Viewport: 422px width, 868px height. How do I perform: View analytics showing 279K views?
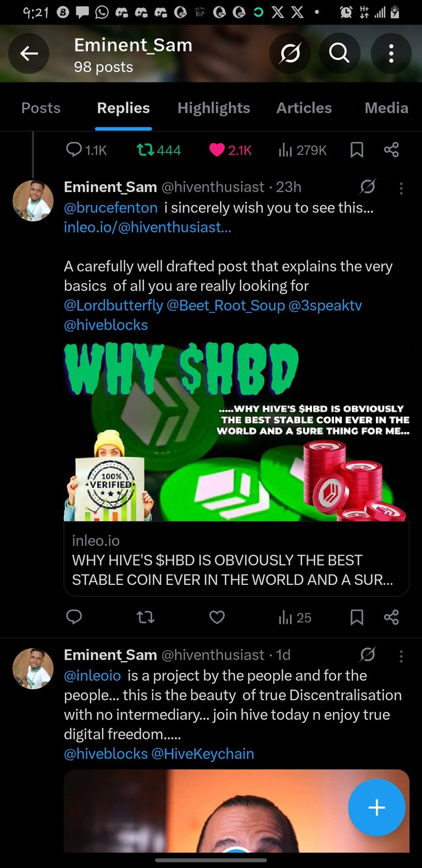tap(303, 150)
